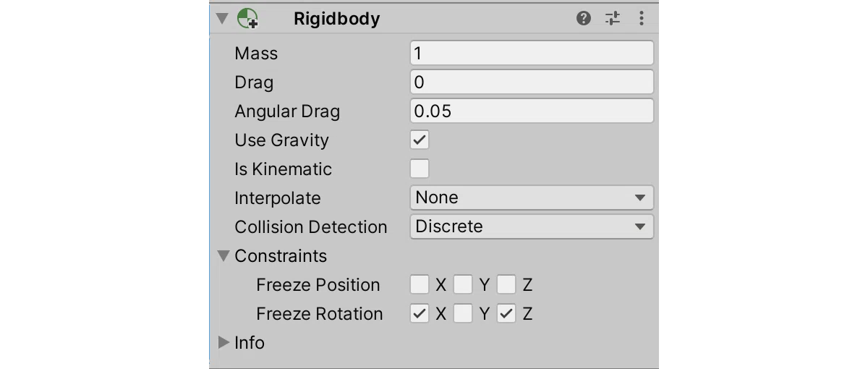
Task: Click the Mass value field
Action: pos(532,53)
